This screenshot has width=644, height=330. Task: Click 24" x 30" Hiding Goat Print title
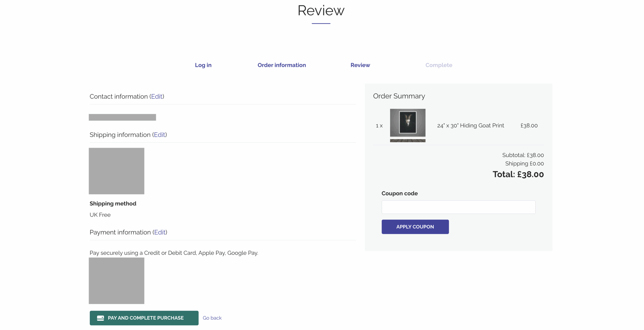[470, 126]
